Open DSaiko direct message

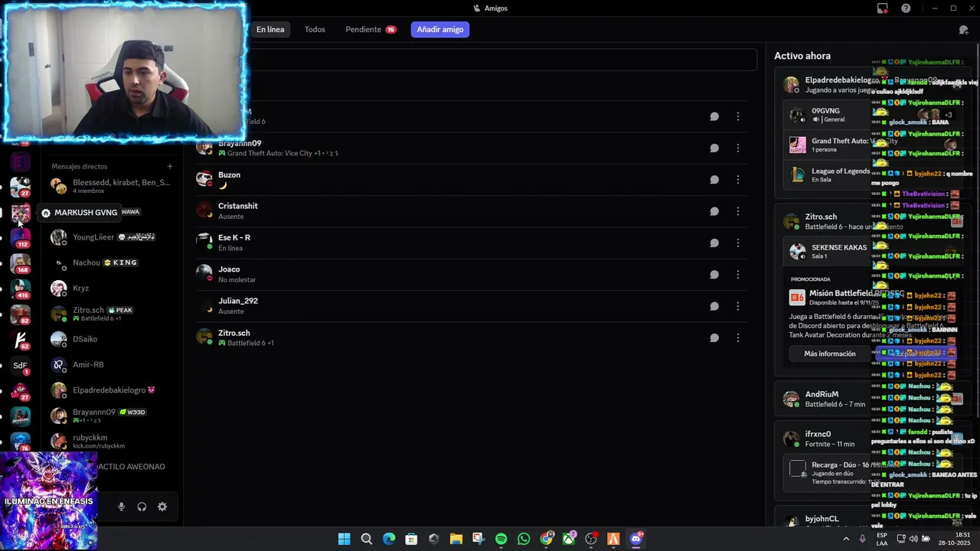point(113,339)
